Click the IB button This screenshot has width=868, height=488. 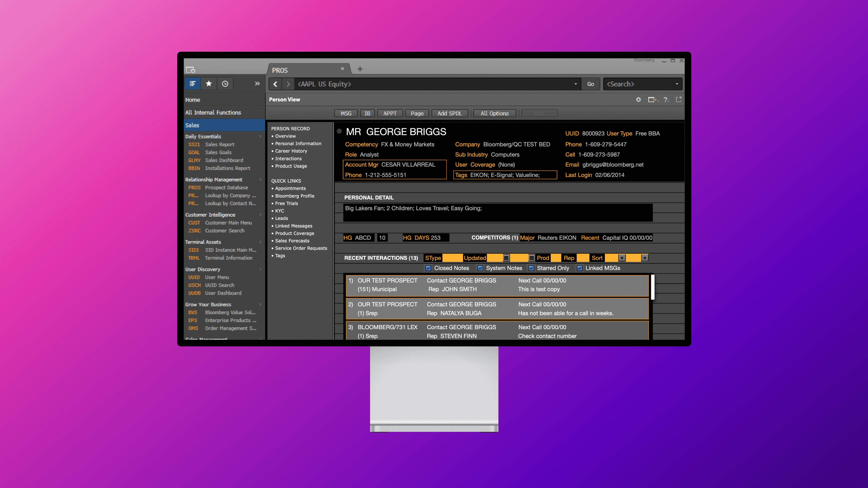(x=367, y=113)
